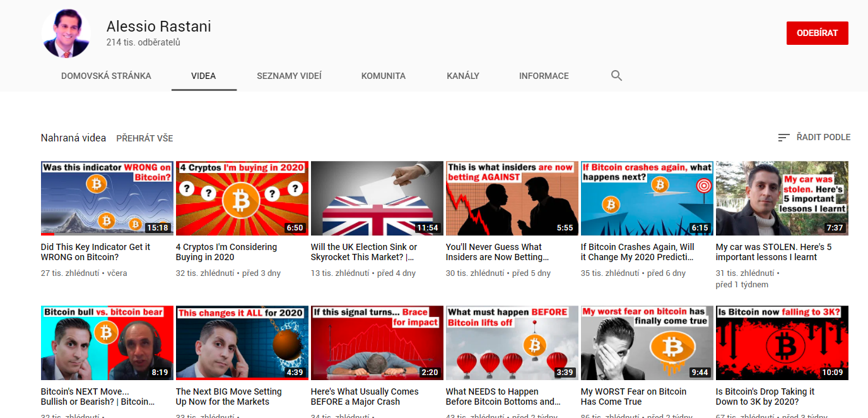Switch to the INFORMACE tab
The width and height of the screenshot is (868, 418).
click(544, 76)
